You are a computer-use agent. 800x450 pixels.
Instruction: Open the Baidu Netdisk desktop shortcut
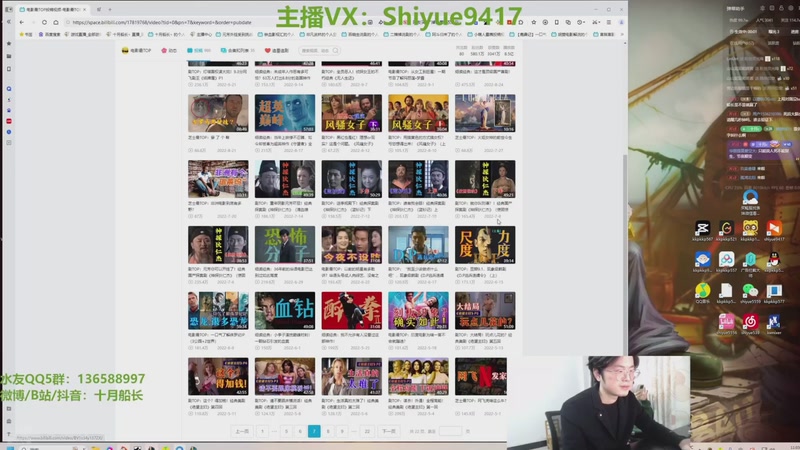(726, 260)
